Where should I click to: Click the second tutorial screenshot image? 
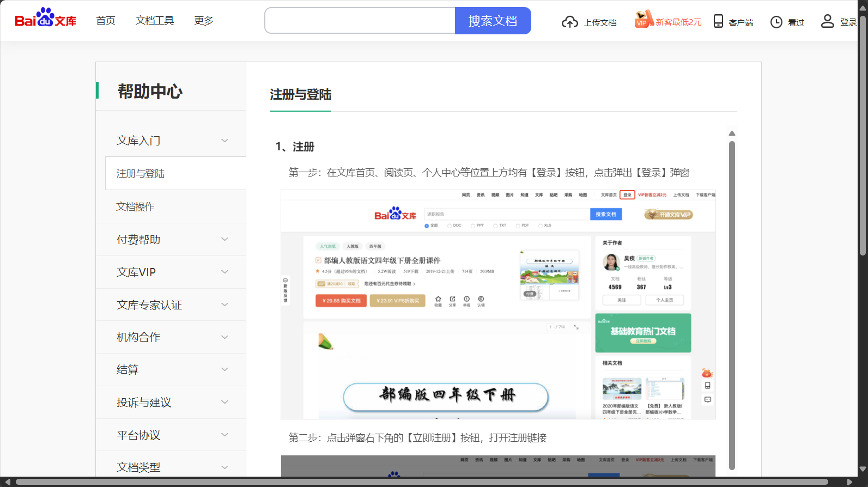pyautogui.click(x=498, y=466)
